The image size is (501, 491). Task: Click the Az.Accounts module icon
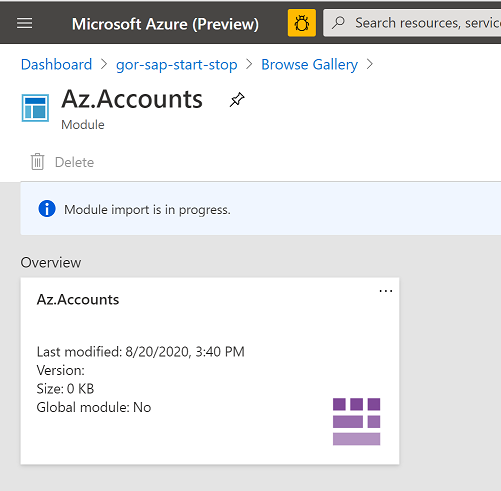35,108
